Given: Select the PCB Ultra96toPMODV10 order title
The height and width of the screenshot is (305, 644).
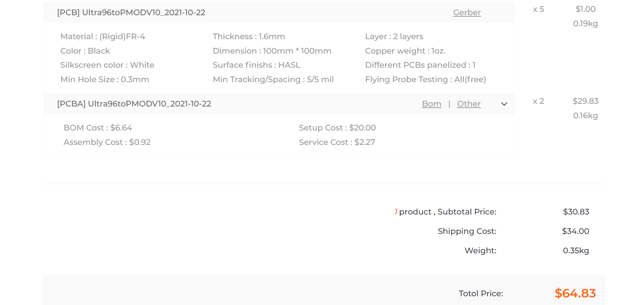Looking at the screenshot, I should tap(131, 13).
